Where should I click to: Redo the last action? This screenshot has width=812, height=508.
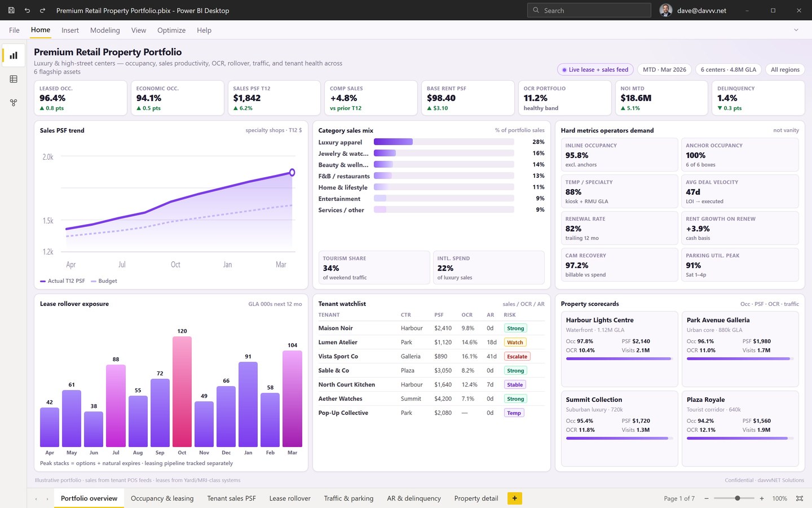[x=42, y=10]
